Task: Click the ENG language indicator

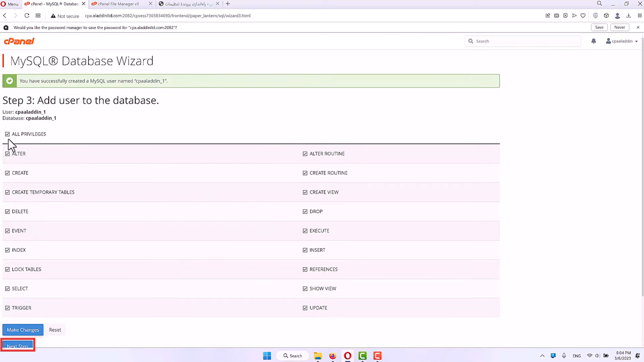Action: [x=577, y=356]
